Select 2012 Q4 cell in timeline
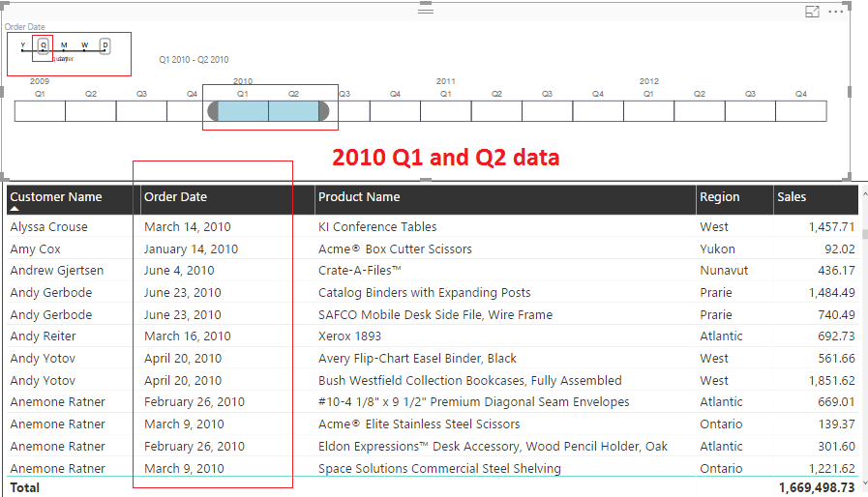This screenshot has width=868, height=497. coord(801,110)
